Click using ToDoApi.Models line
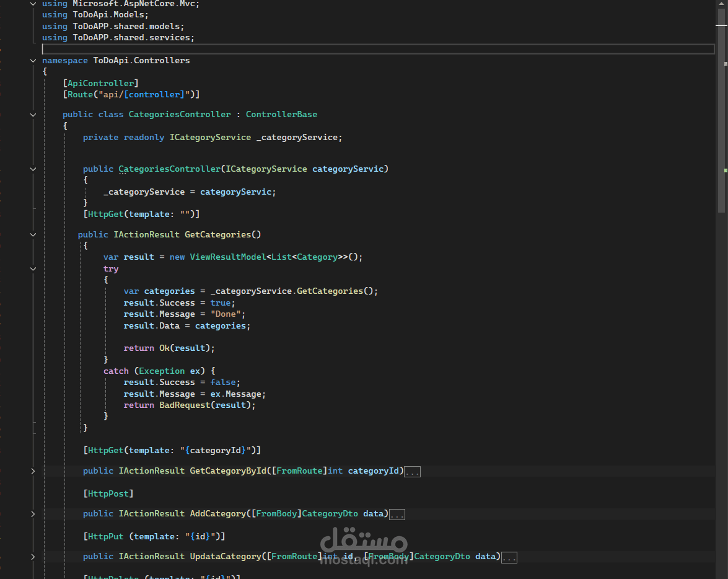 pos(95,15)
